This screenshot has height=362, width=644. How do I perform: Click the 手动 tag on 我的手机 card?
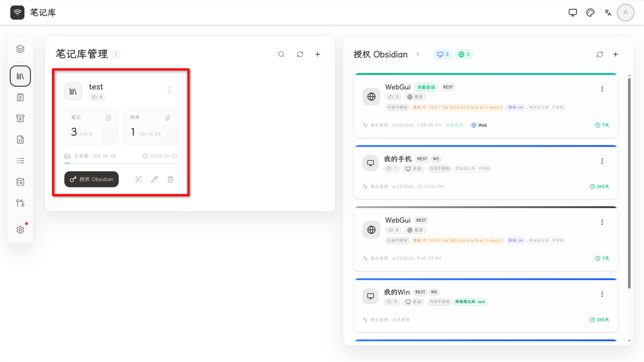coord(413,169)
